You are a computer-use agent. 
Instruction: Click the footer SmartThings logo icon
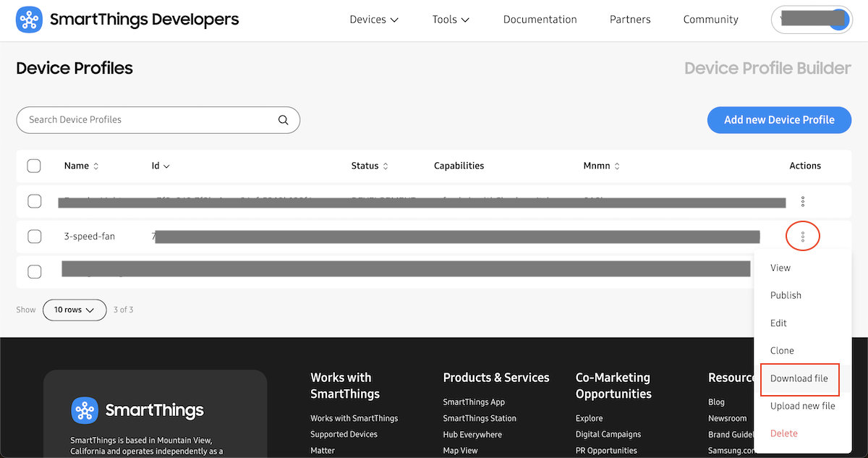(84, 410)
